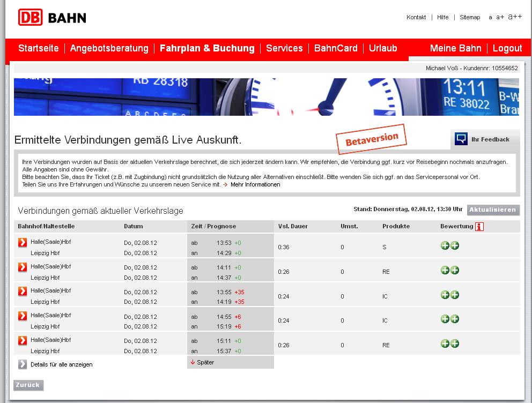532x403 pixels.
Task: Open the Startseite menu
Action: (38, 48)
